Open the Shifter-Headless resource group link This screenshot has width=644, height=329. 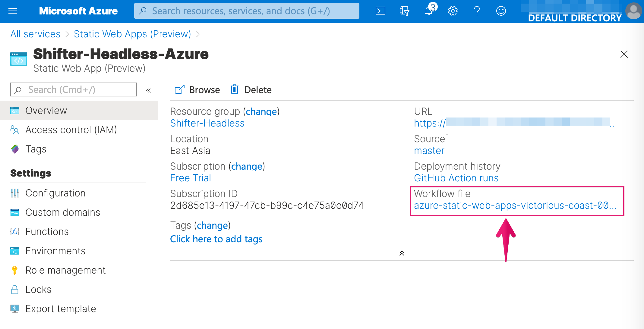tap(207, 123)
